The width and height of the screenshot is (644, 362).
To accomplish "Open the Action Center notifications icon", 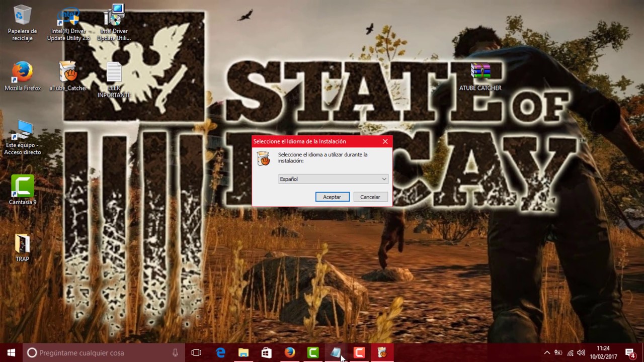I will pos(630,353).
